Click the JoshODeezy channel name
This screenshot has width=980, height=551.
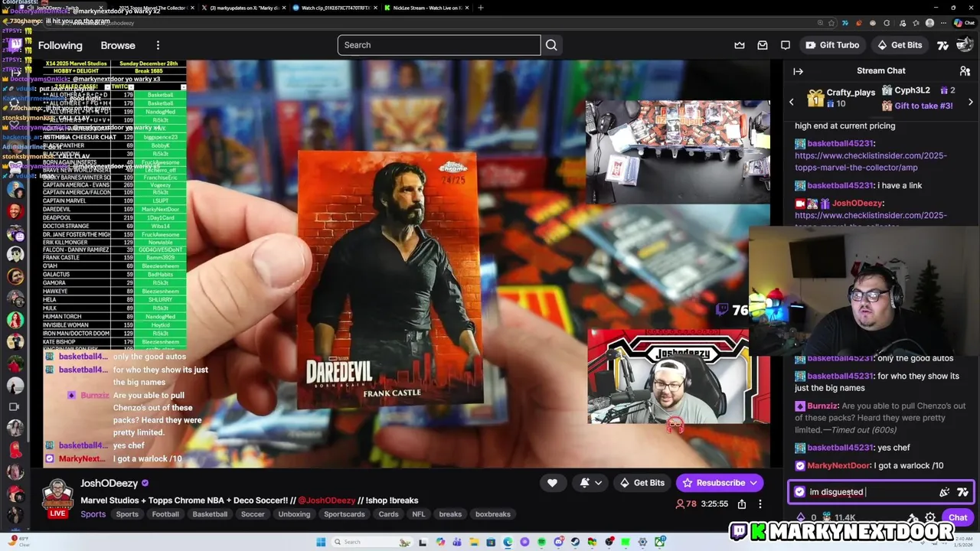109,484
